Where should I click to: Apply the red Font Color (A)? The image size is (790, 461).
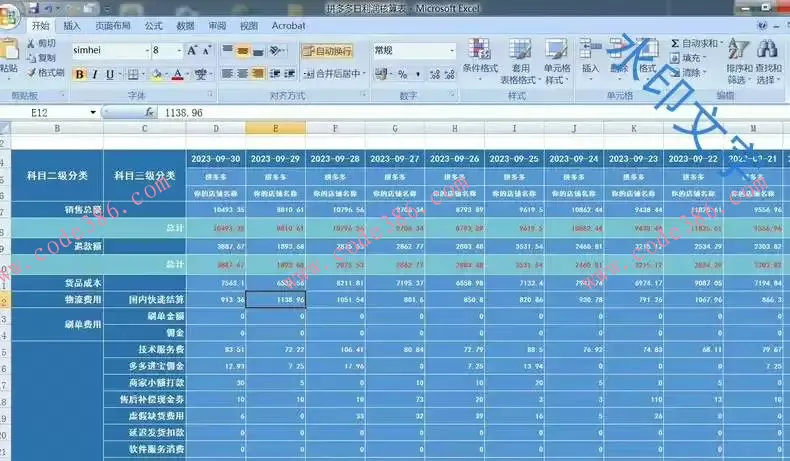pyautogui.click(x=177, y=74)
